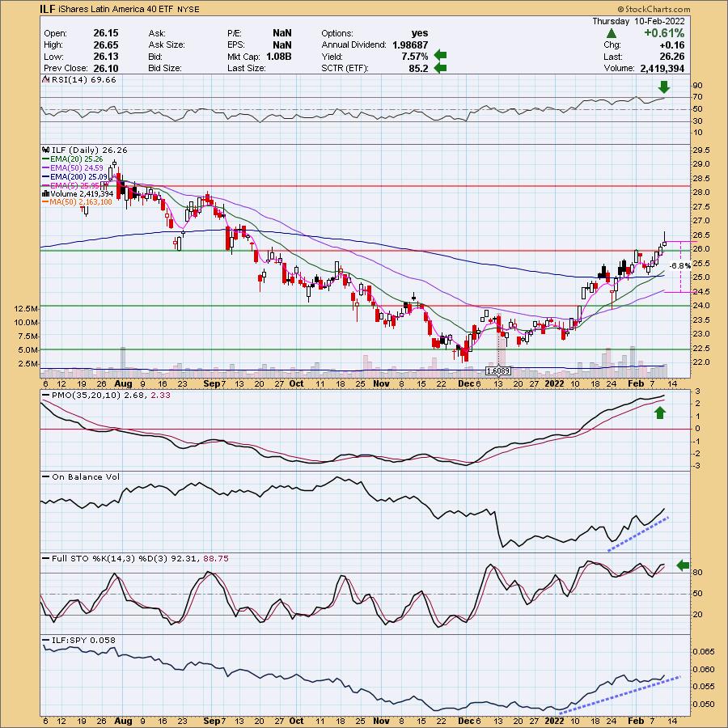Select the 'iShares Latin America 40 ETF' name

[x=116, y=9]
